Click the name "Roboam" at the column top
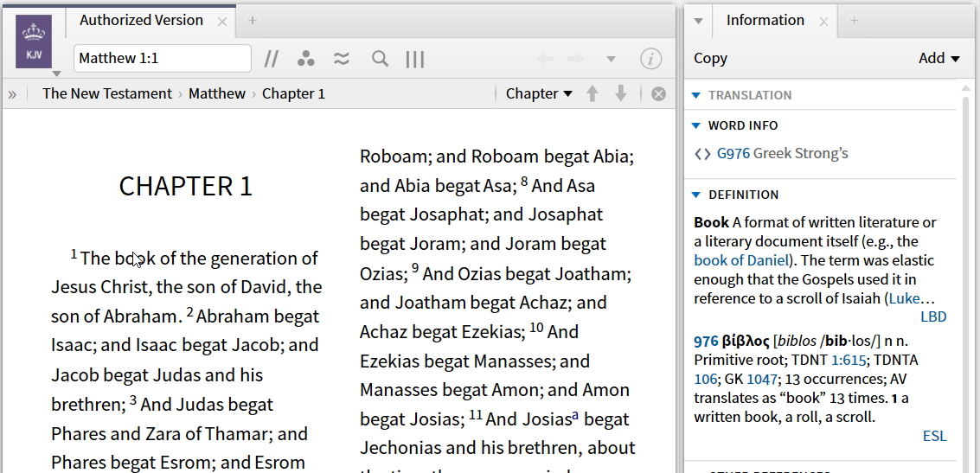 393,157
